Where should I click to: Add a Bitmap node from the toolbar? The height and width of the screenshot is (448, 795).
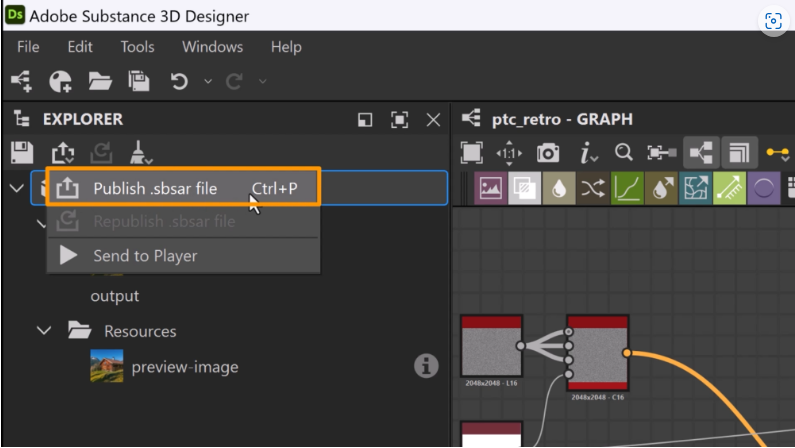point(490,189)
